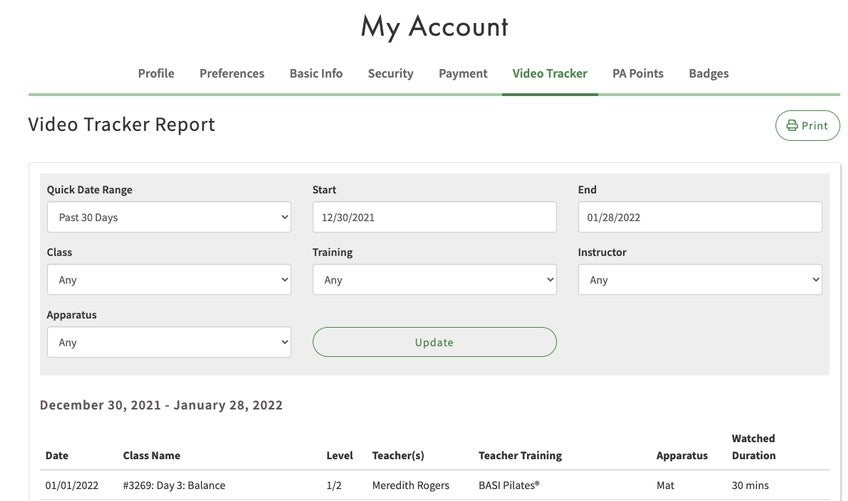
Task: Click the printer icon in Print button
Action: point(792,126)
